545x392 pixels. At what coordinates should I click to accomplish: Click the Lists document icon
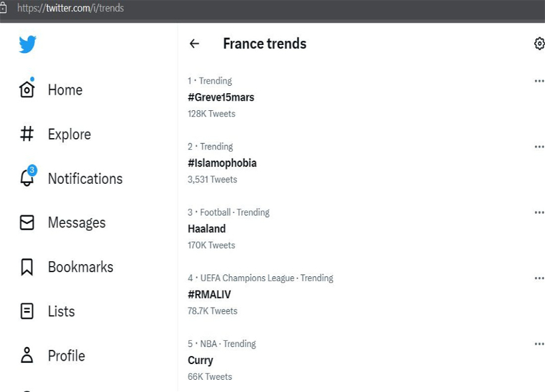pos(27,311)
